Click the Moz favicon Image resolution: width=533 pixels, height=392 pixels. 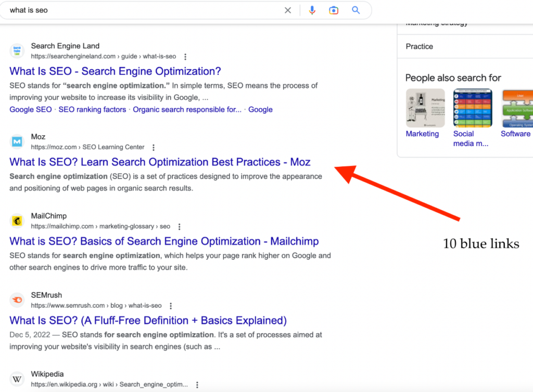[17, 141]
